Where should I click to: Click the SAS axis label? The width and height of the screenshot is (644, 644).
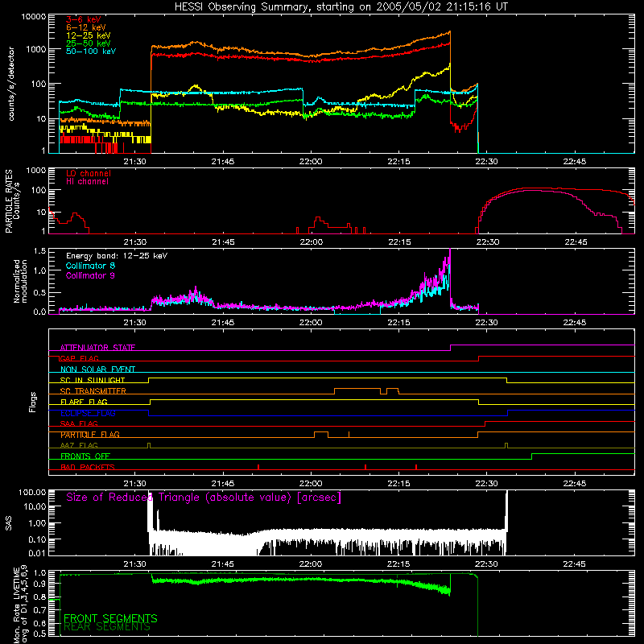8,522
